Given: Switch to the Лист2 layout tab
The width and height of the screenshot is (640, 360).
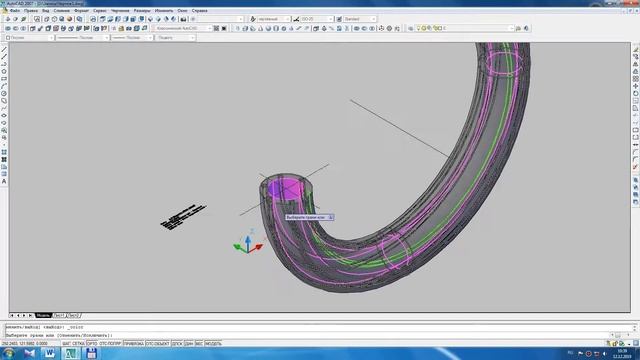Looking at the screenshot, I should click(x=73, y=316).
